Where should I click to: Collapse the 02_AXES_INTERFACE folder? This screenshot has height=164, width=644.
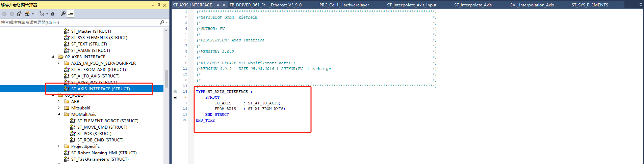[53, 57]
